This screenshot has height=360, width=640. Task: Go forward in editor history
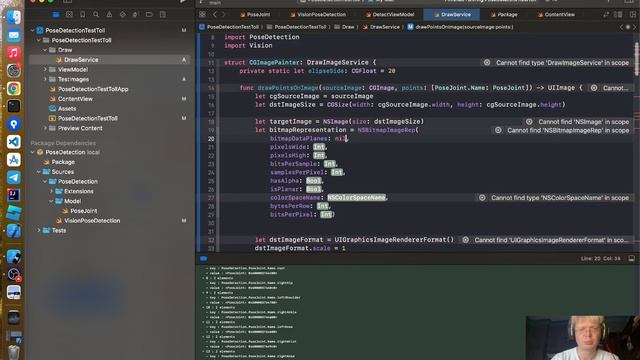223,15
